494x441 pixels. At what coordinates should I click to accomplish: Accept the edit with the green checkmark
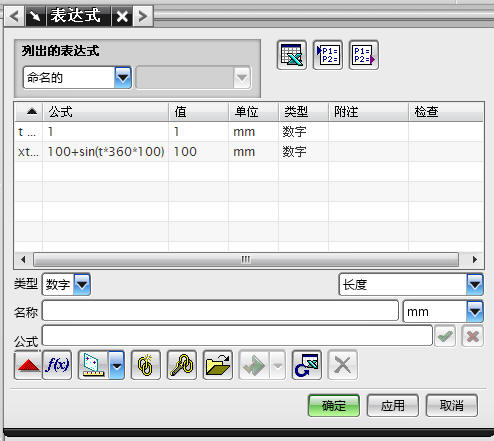(x=445, y=336)
